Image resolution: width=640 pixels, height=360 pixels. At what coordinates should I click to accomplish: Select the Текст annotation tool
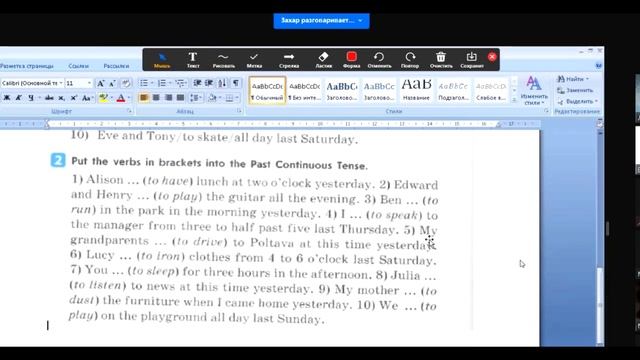[193, 60]
